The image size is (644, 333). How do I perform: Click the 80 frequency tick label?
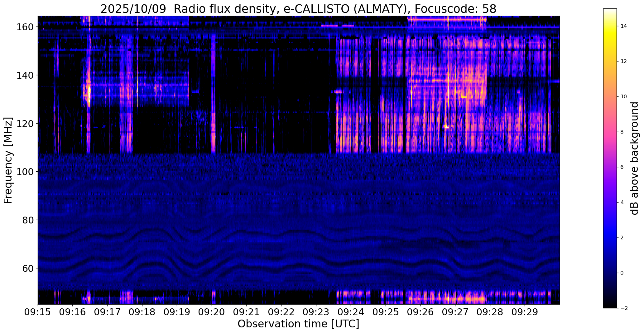coord(29,220)
